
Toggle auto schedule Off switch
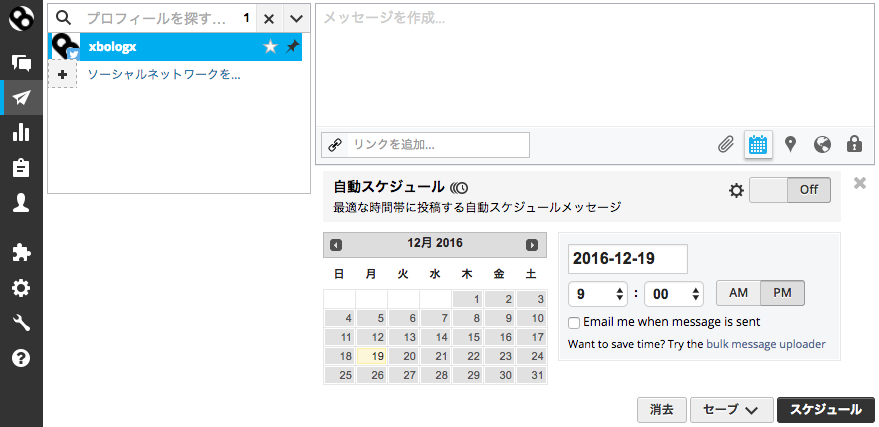[790, 190]
